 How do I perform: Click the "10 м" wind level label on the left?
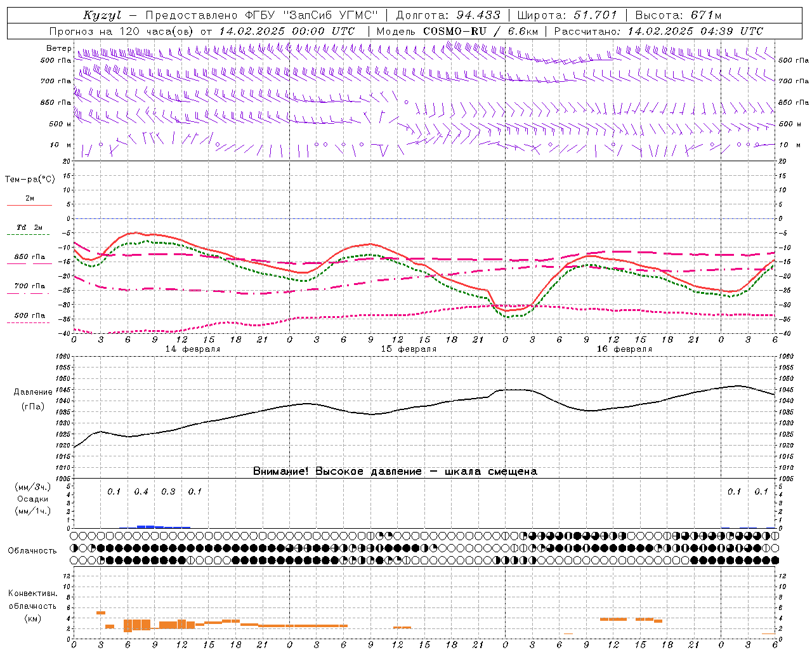click(61, 145)
